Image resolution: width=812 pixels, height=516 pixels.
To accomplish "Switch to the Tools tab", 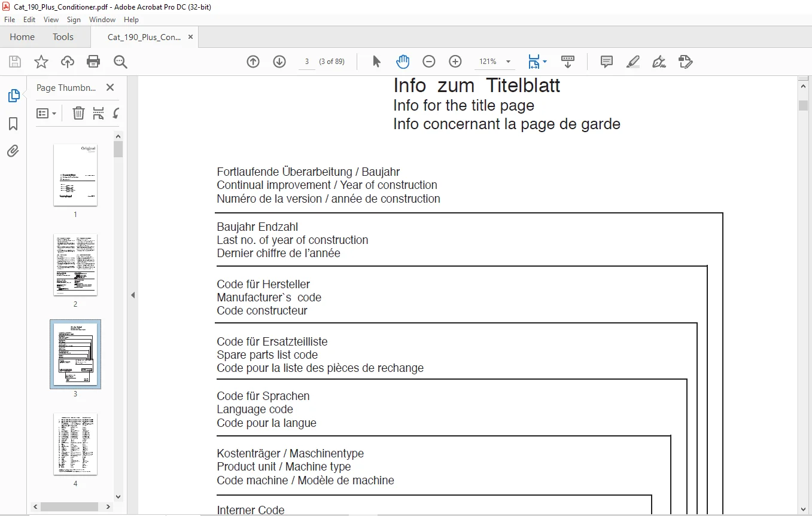I will (63, 37).
